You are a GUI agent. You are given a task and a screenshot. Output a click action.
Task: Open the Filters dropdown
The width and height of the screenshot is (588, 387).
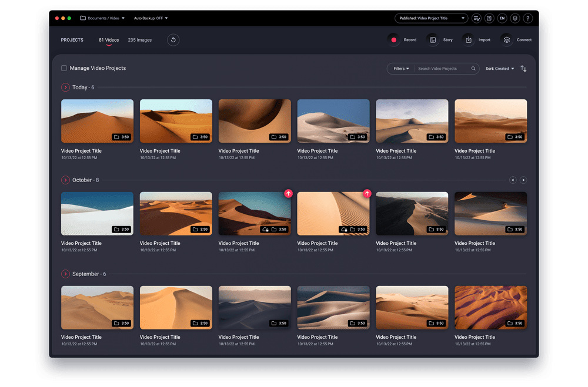(400, 68)
